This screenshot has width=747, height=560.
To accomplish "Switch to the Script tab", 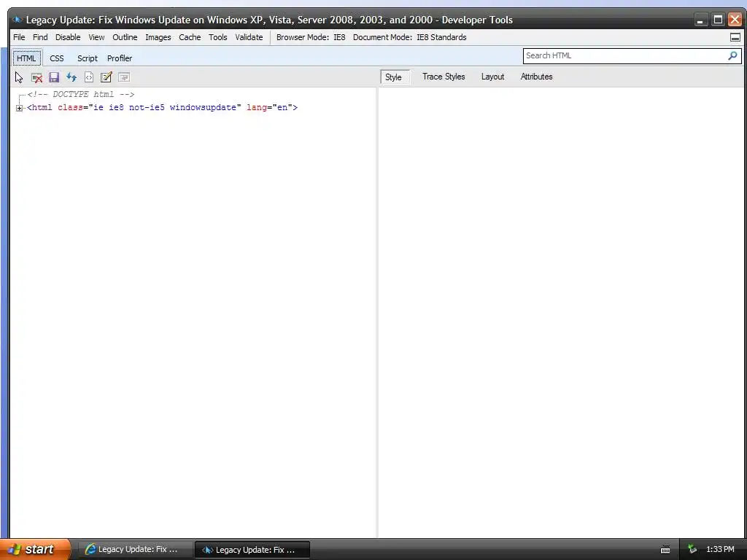I will pos(88,58).
